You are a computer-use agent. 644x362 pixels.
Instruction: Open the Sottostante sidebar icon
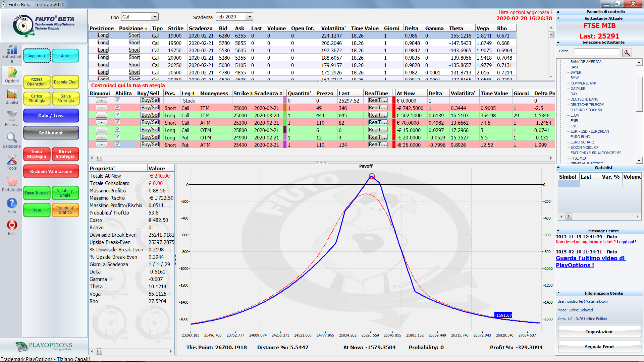point(12,50)
